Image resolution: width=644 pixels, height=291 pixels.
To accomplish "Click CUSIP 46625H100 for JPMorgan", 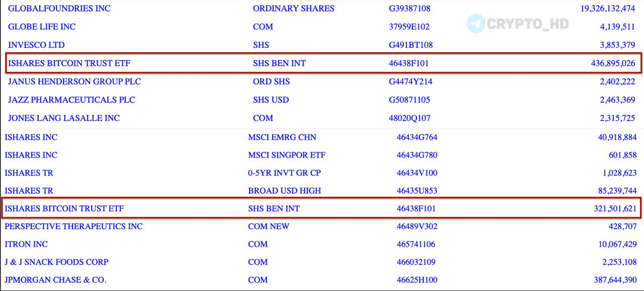I will (x=417, y=280).
